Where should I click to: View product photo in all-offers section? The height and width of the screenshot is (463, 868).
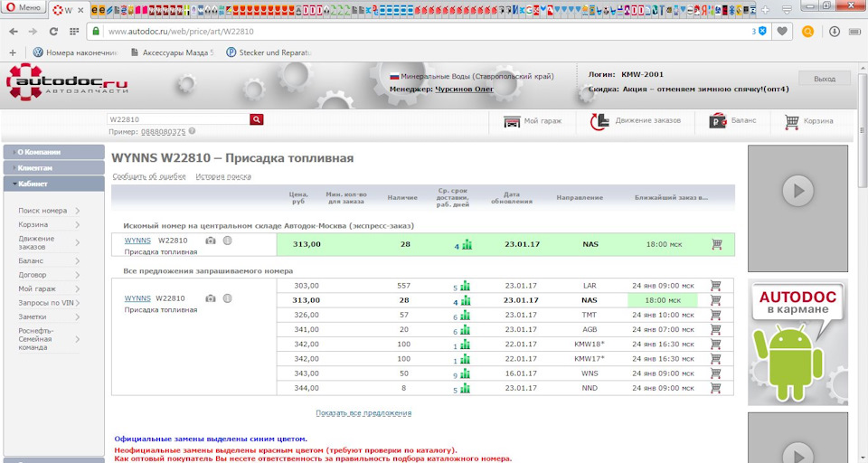211,298
